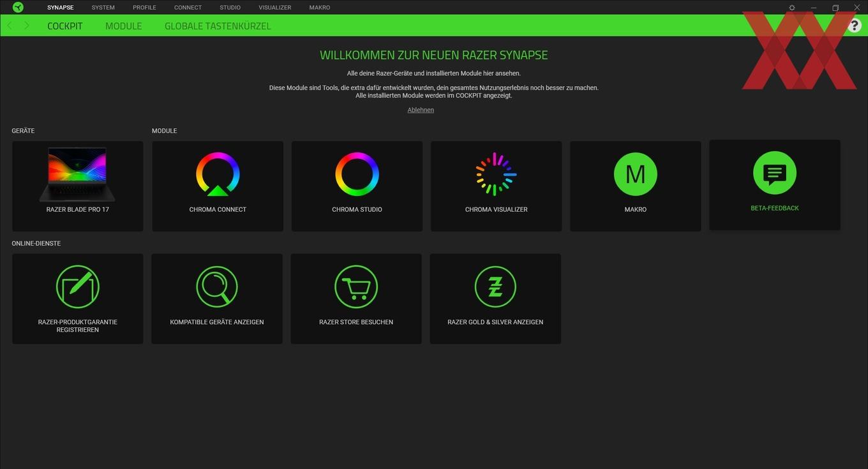Click the Razer logo icon
The width and height of the screenshot is (868, 469).
coord(18,7)
